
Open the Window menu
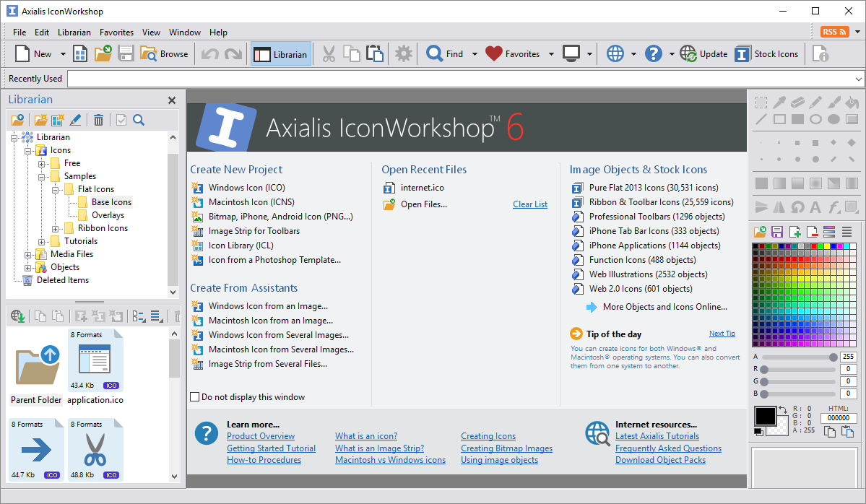[184, 32]
